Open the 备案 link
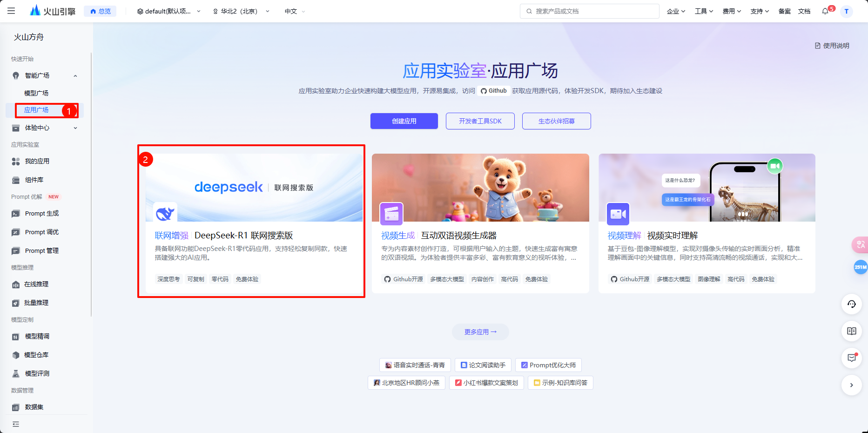868x433 pixels. click(785, 11)
